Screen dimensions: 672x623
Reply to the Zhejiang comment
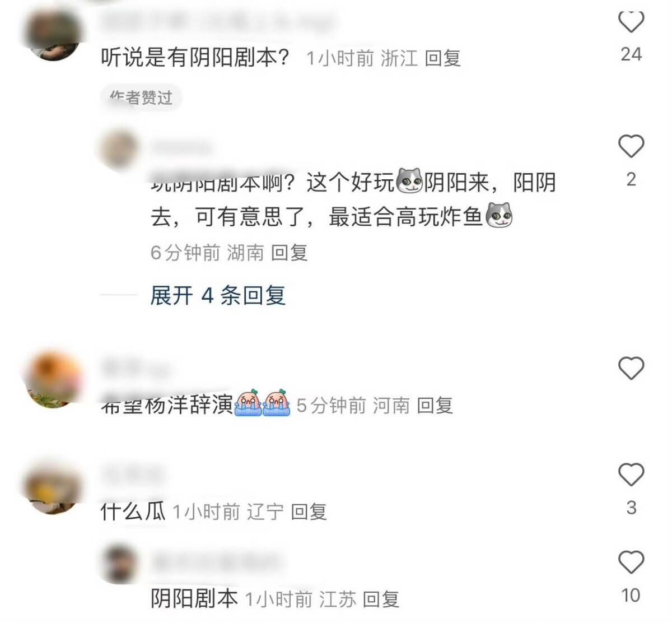(442, 58)
